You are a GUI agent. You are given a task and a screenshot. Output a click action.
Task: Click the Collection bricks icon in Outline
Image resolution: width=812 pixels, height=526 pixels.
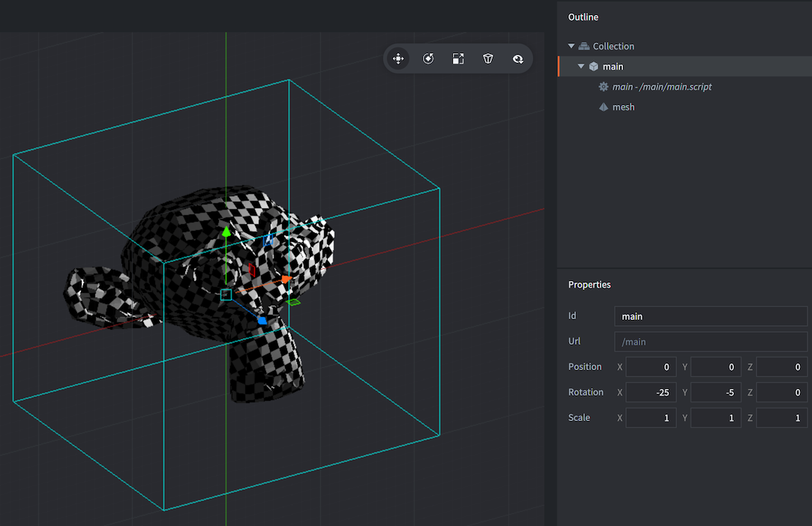click(583, 46)
